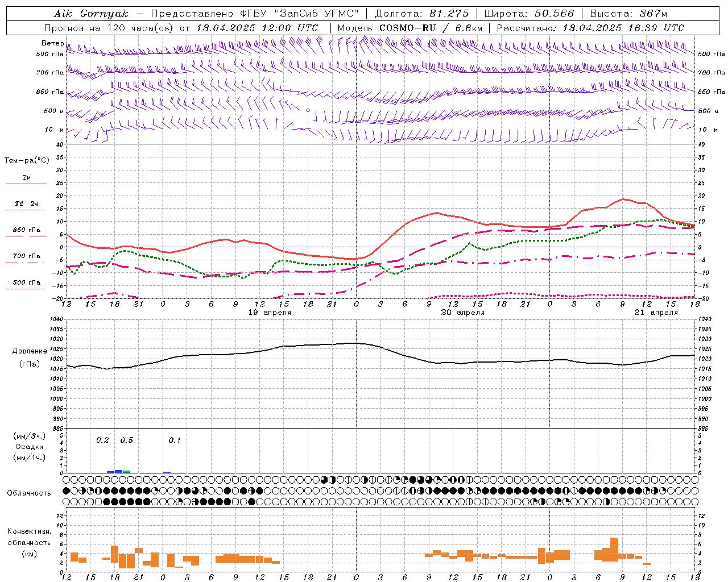
Task: Click the 0.2 precipitation value
Action: click(102, 440)
